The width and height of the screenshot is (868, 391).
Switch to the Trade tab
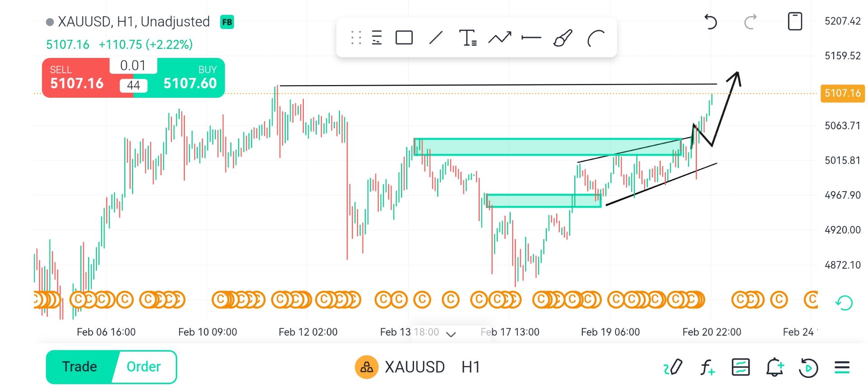coord(80,367)
